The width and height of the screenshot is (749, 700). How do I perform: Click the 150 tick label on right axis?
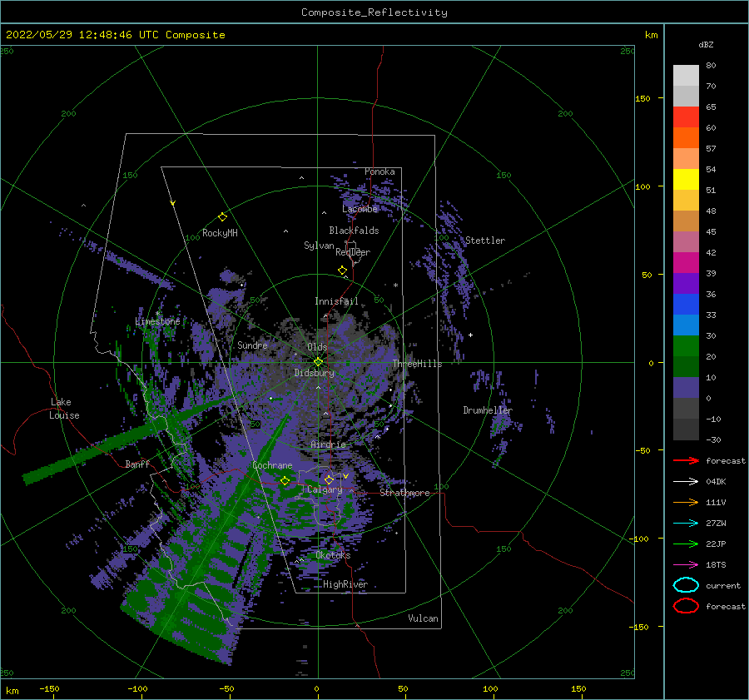(x=642, y=98)
